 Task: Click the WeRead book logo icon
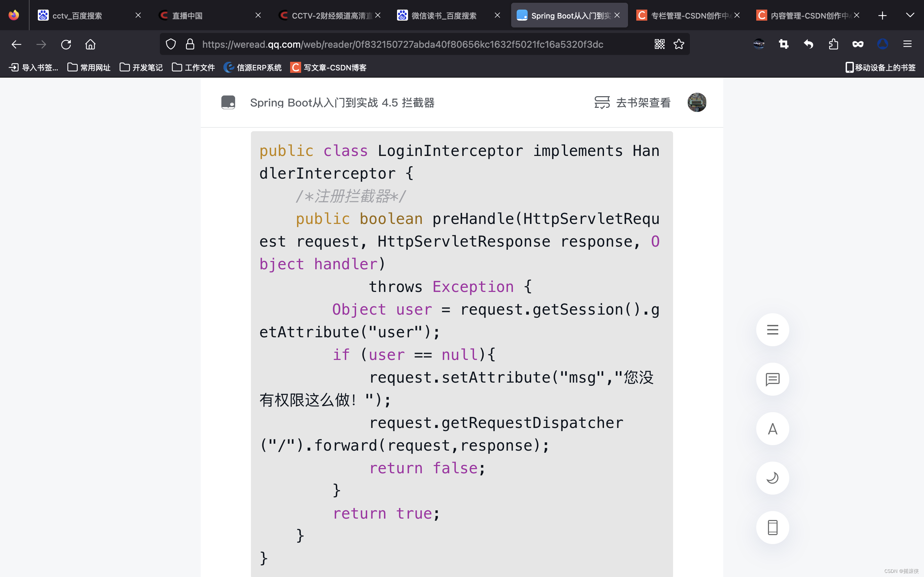tap(228, 102)
